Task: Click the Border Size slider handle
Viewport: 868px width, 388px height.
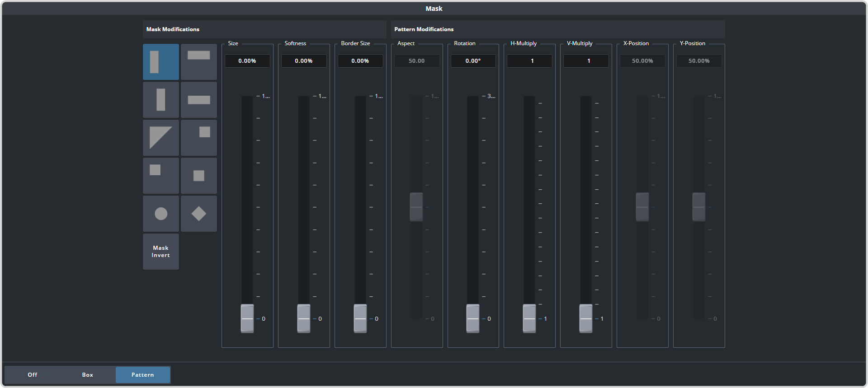Action: pyautogui.click(x=360, y=318)
